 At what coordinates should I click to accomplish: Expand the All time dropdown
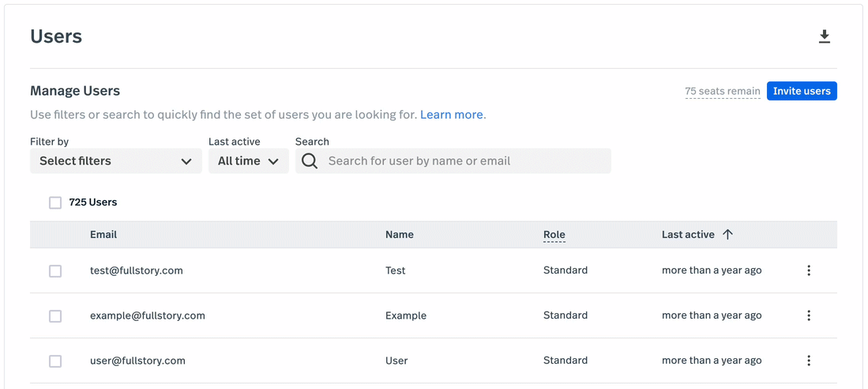[249, 161]
